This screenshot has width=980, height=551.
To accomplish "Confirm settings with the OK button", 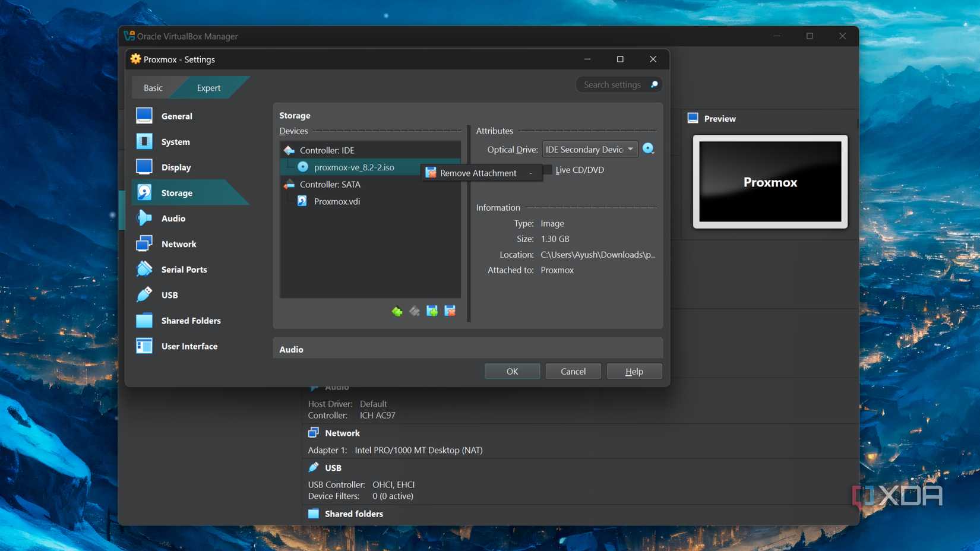I will pos(511,371).
